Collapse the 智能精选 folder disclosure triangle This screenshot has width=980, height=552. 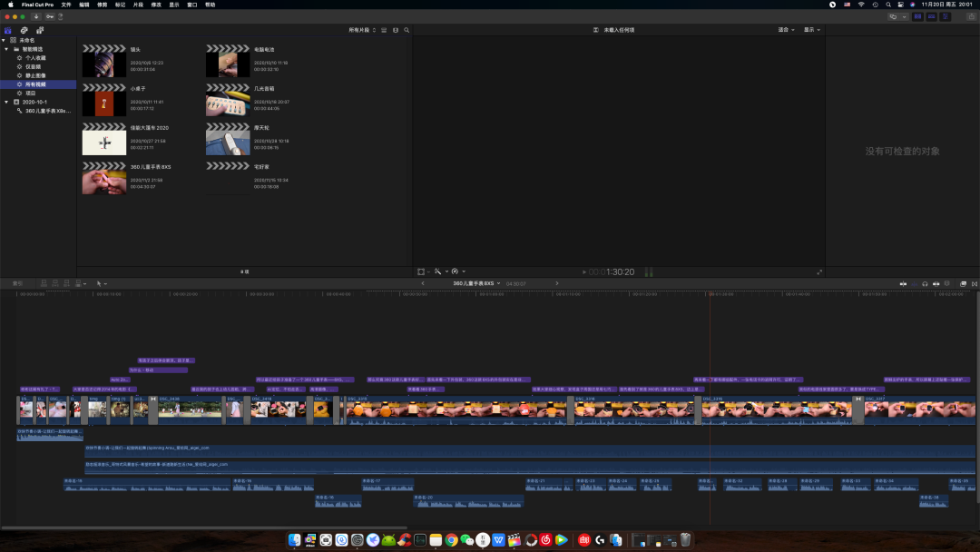tap(7, 49)
